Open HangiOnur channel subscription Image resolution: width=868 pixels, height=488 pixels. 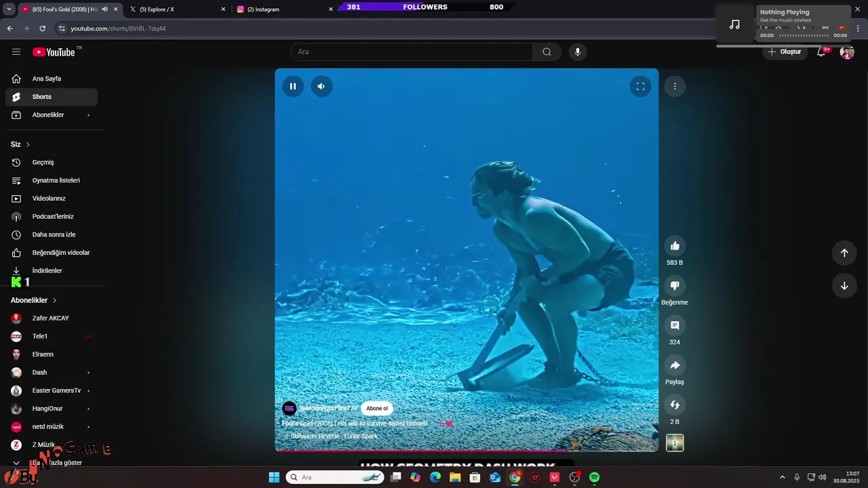[x=52, y=409]
